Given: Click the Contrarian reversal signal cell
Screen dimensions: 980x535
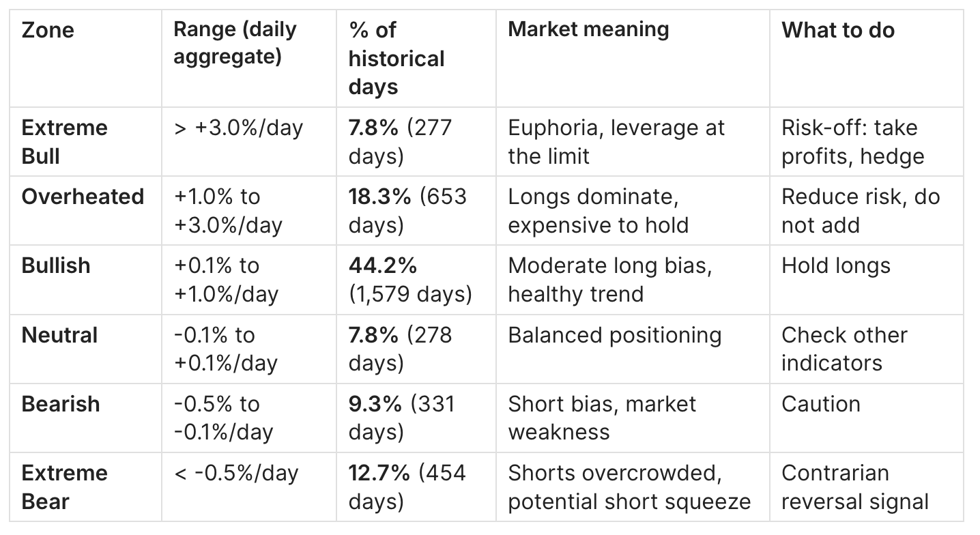Looking at the screenshot, I should coord(854,487).
